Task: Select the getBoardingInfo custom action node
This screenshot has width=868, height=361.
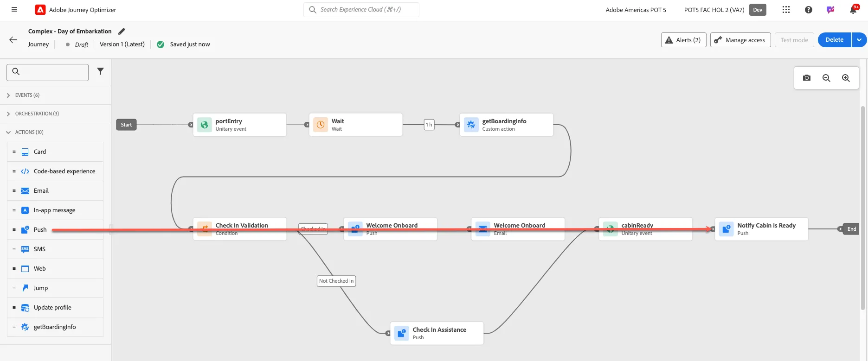Action: [x=507, y=125]
